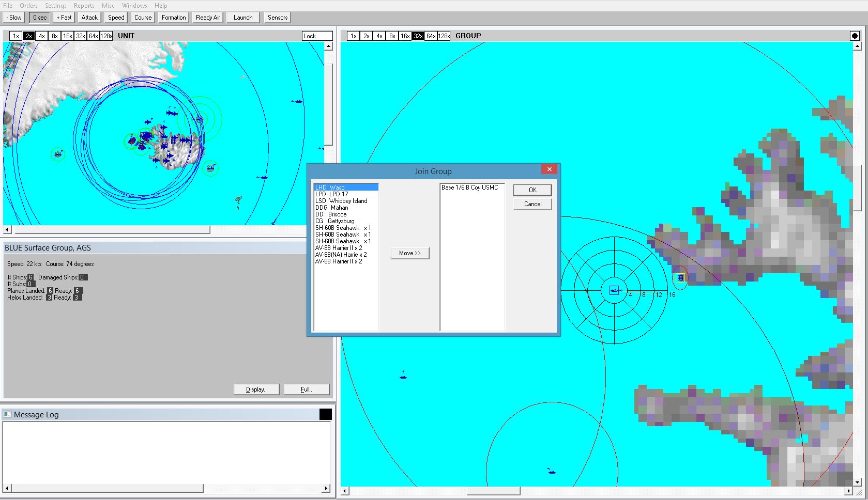Click the ship icon at formation center

click(x=614, y=290)
